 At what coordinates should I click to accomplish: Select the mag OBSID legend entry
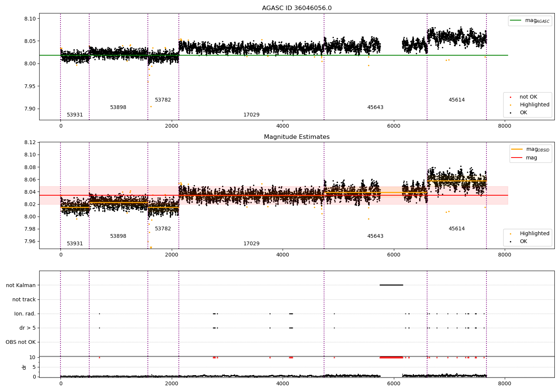(x=530, y=149)
